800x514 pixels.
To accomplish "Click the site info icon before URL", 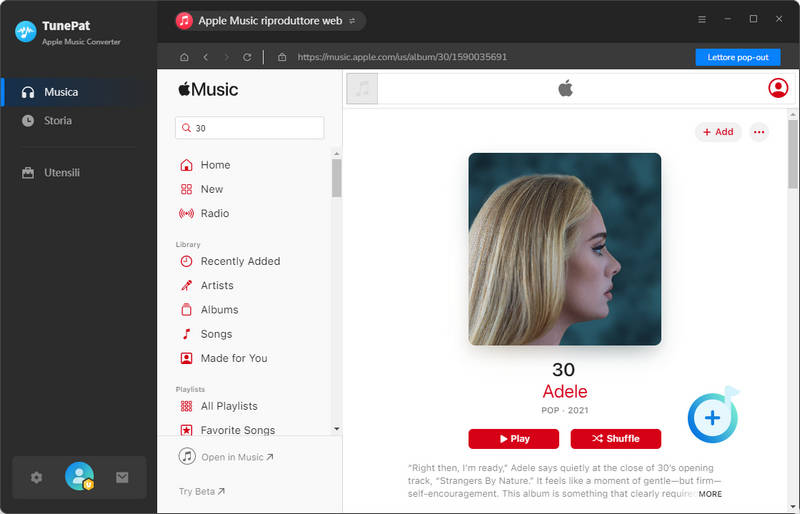I will pos(282,57).
